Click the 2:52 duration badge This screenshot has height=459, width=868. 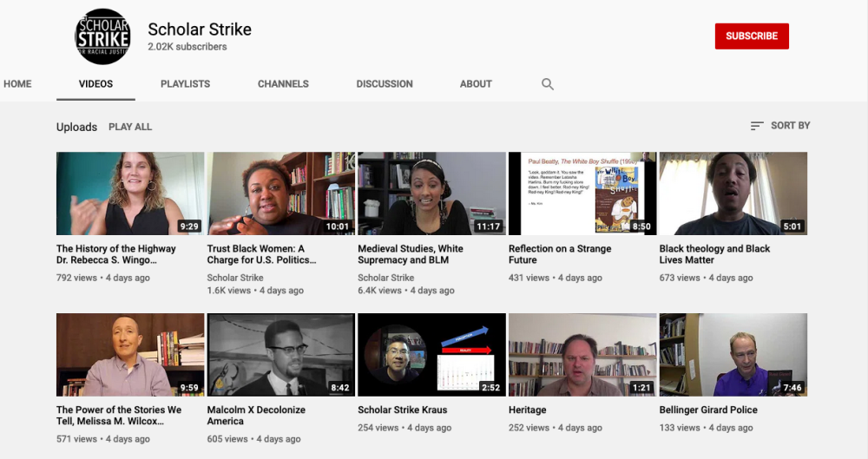491,388
